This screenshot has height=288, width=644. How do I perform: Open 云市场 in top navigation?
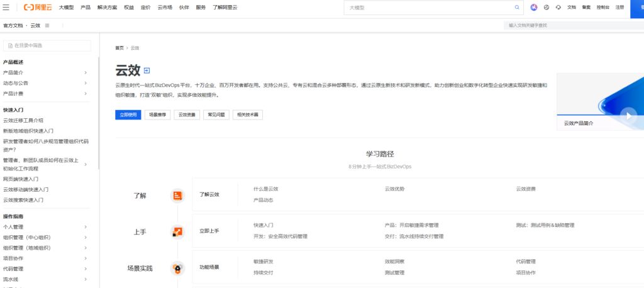point(165,8)
